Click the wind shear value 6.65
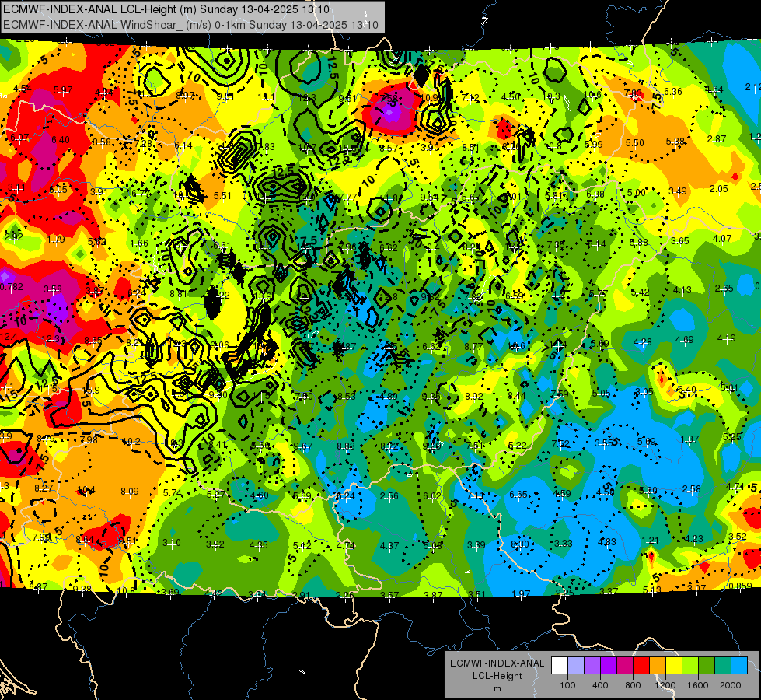 (x=518, y=494)
